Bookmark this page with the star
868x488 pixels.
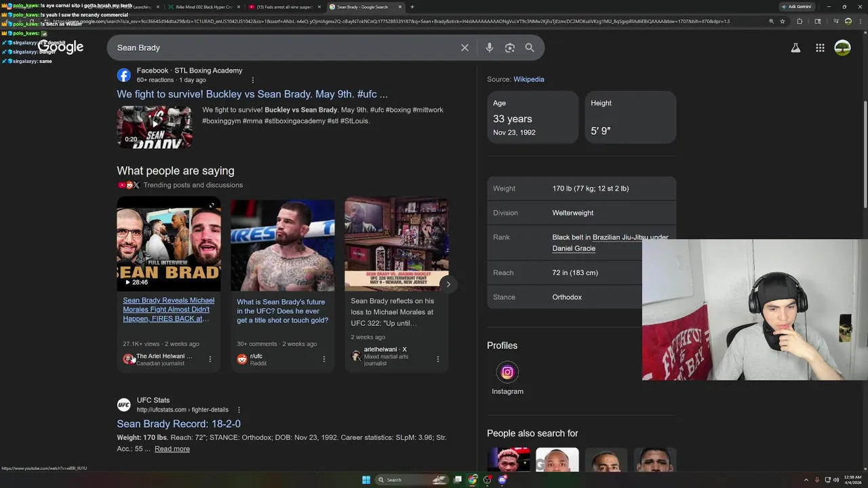(783, 21)
